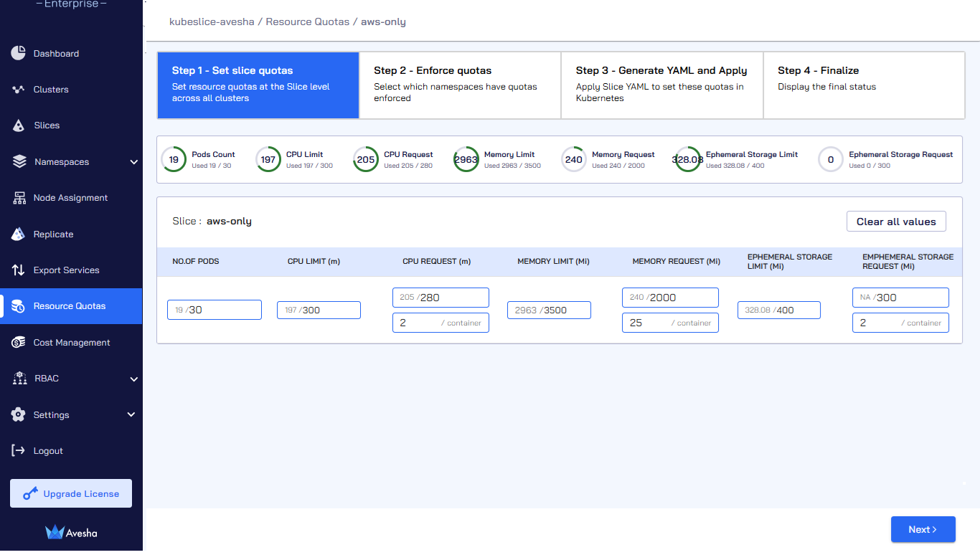Edit Ephemeral Storage Request per container field
The width and height of the screenshot is (980, 560).
(x=900, y=323)
